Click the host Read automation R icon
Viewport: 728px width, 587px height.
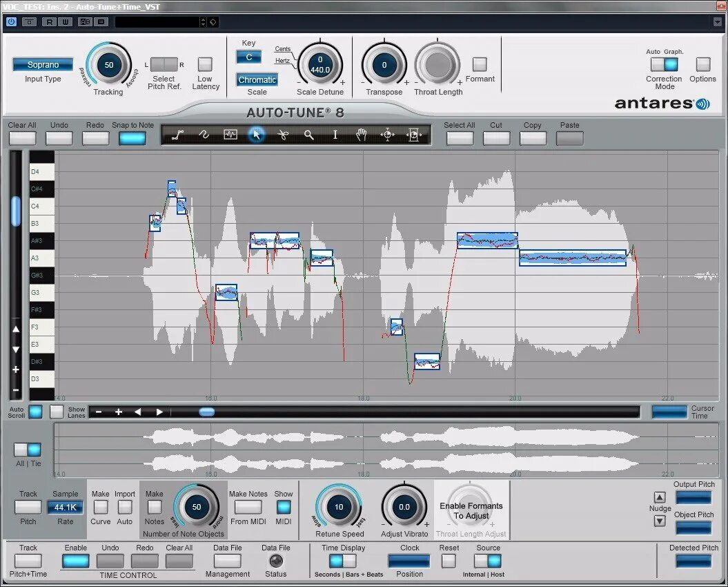click(x=49, y=21)
